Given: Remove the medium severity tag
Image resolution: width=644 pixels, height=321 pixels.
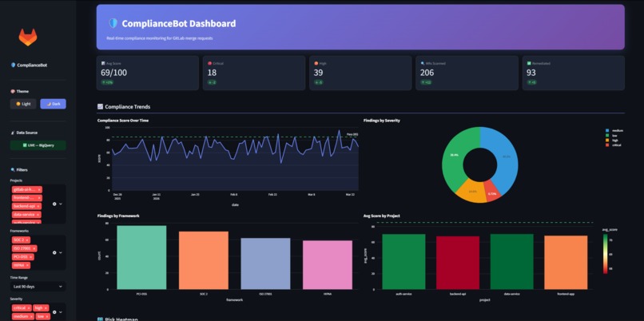Looking at the screenshot, I should coord(32,316).
